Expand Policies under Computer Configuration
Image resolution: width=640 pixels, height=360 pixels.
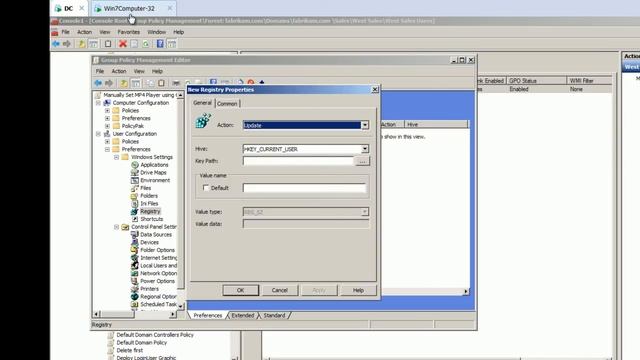107,111
